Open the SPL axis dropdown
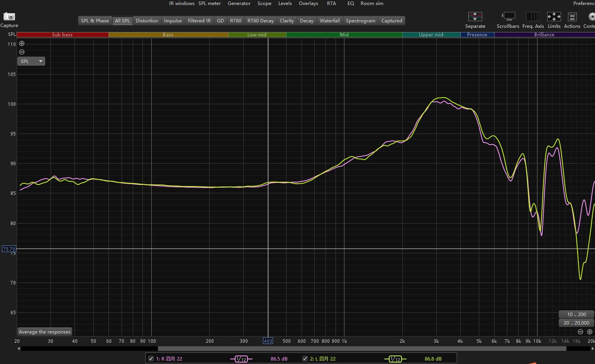 [x=31, y=61]
